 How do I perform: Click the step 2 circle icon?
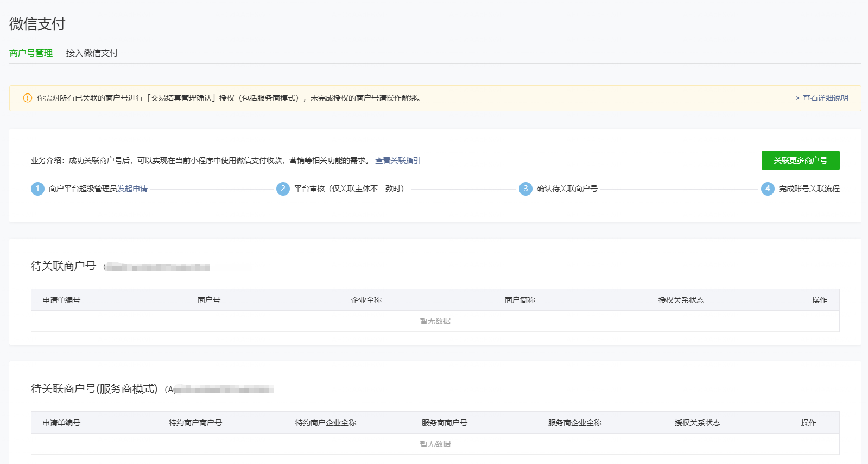coord(283,189)
